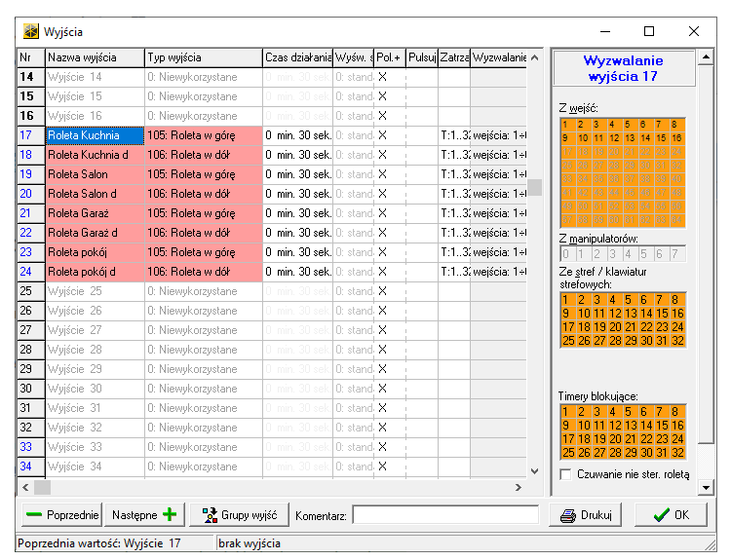Select row number 22 in Nr column
Viewport: 731px width, 560px height.
click(x=26, y=233)
